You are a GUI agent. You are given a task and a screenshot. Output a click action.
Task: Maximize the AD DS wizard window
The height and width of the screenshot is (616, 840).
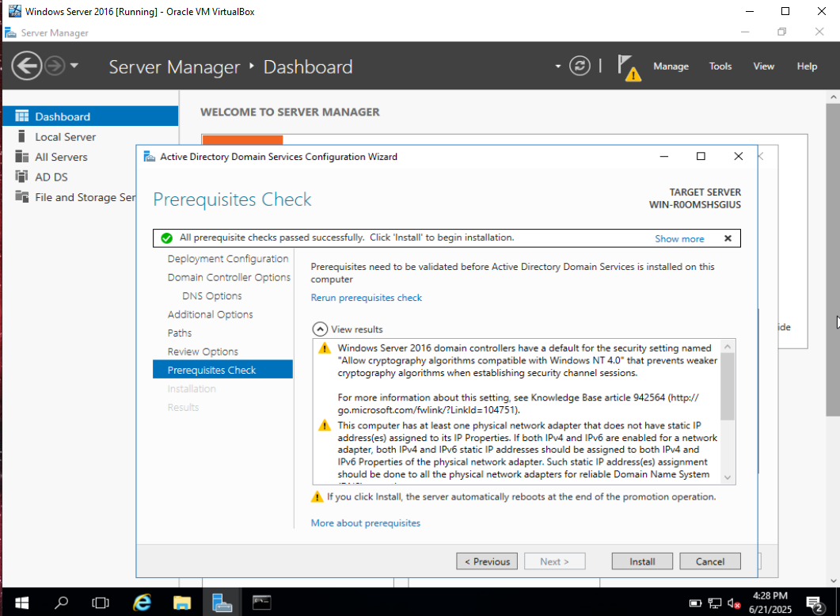[x=701, y=157]
